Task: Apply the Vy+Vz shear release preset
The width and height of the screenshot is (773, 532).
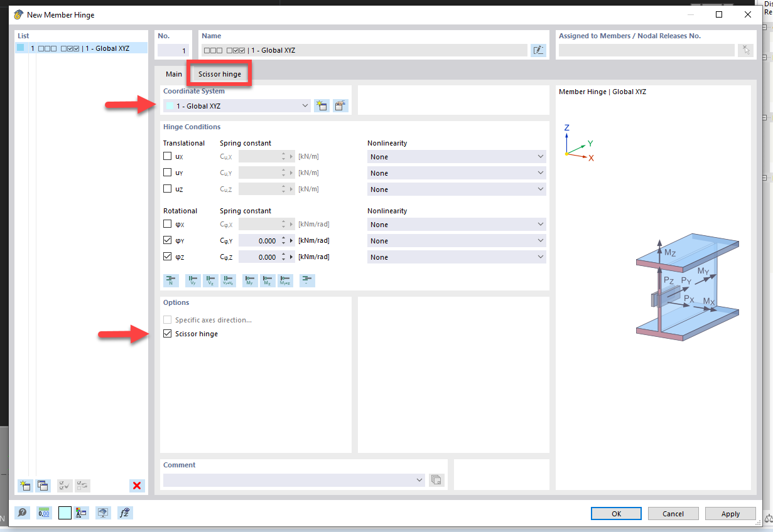Action: pos(228,280)
